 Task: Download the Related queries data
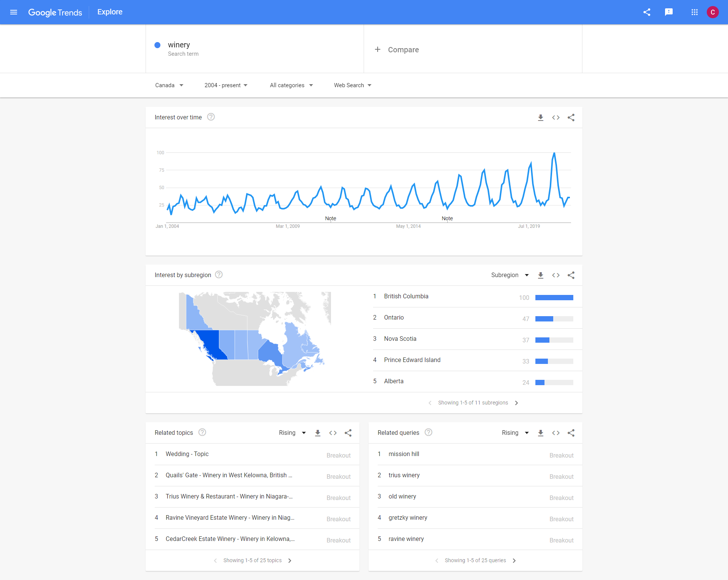pyautogui.click(x=541, y=433)
